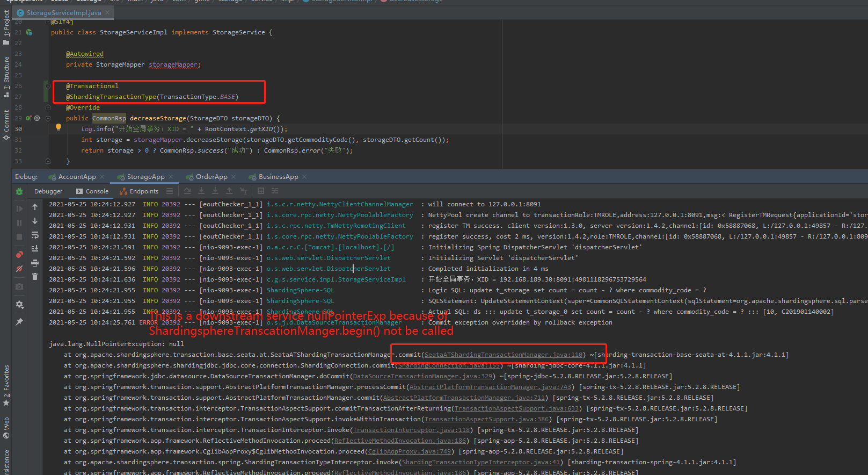Open the Project tool window
Image resolution: width=868 pixels, height=475 pixels.
click(6, 27)
